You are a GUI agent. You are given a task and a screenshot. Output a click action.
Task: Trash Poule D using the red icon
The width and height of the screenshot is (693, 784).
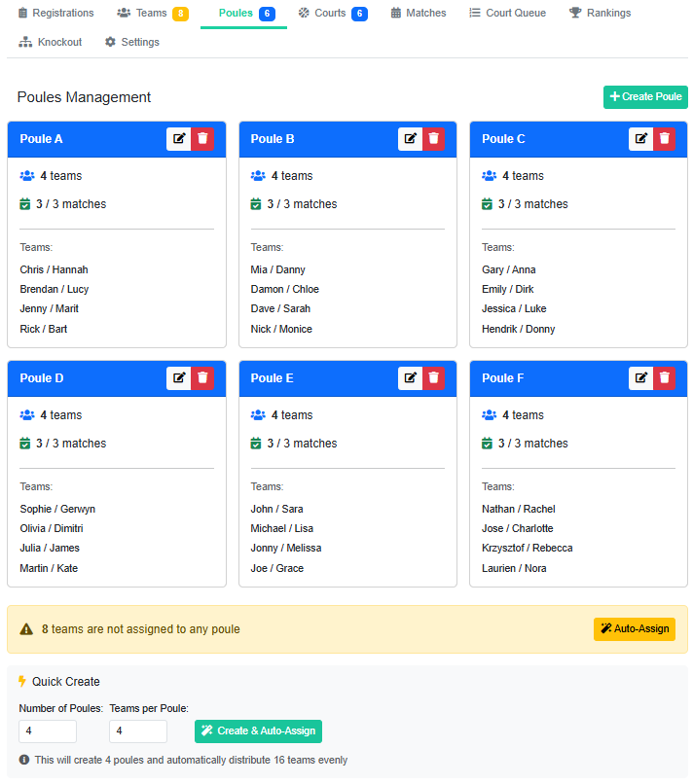tap(202, 378)
